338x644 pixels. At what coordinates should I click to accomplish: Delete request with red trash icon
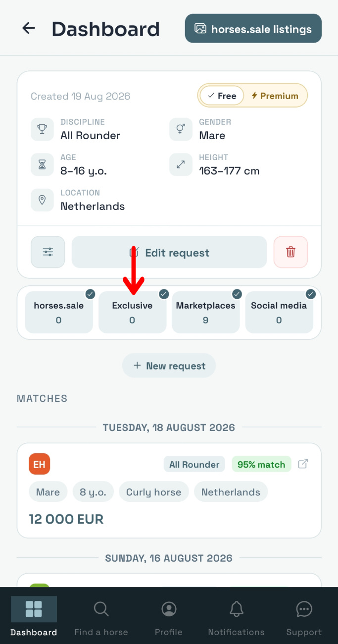290,252
